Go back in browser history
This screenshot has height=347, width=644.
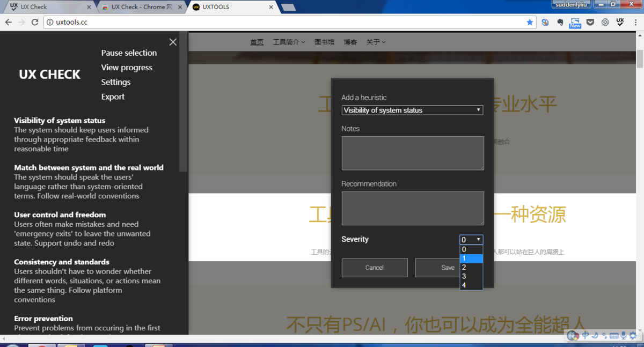[x=9, y=22]
